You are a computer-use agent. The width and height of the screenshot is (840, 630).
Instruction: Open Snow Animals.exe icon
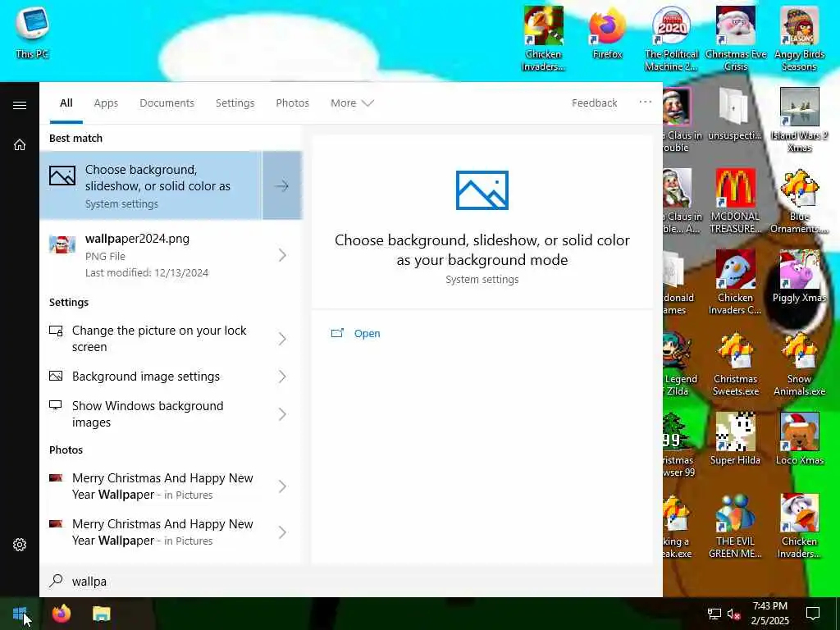point(799,363)
